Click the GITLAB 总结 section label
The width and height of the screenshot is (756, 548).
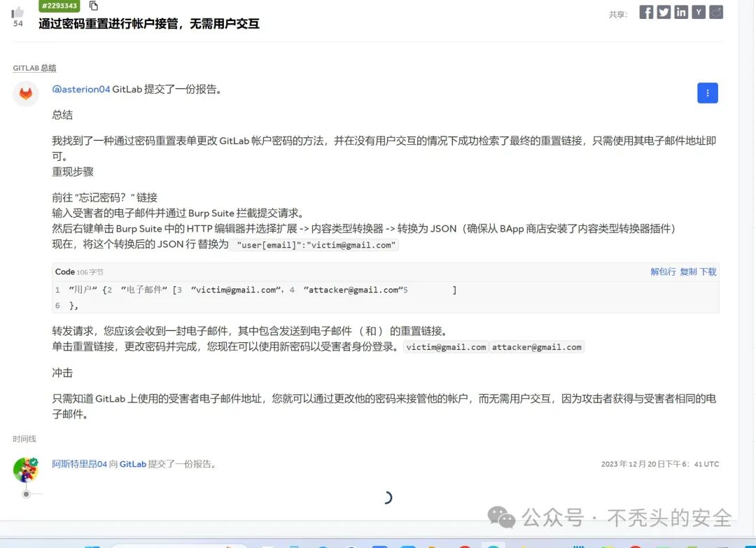click(34, 68)
